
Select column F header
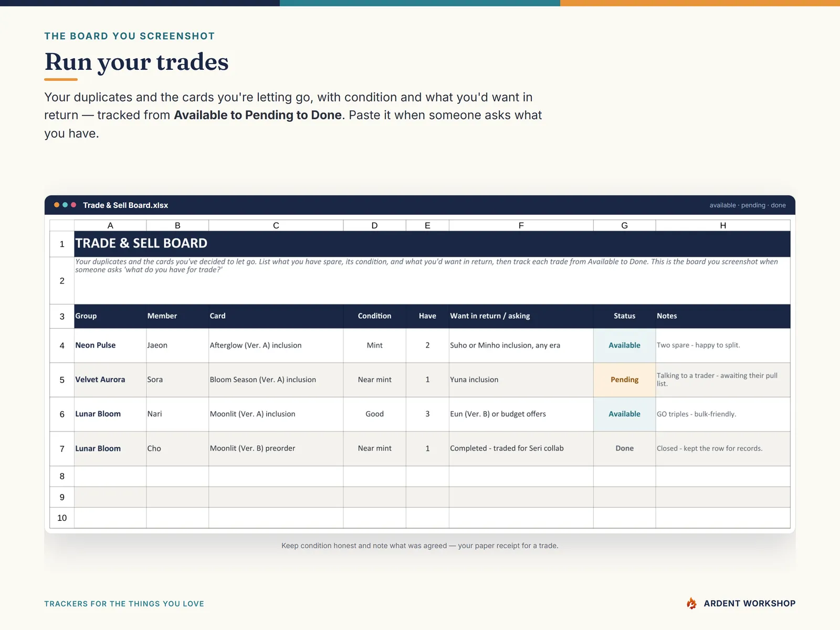(521, 225)
